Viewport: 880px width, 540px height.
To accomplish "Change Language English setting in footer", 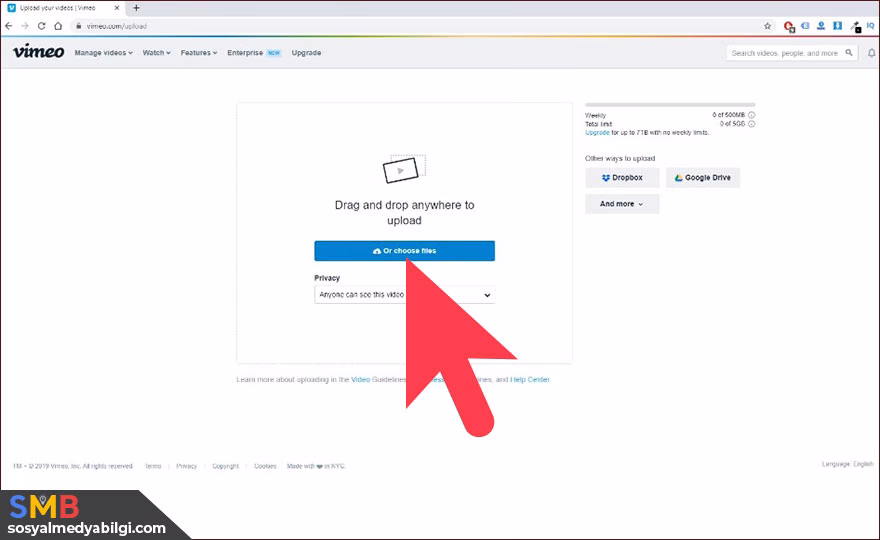I will (x=847, y=464).
